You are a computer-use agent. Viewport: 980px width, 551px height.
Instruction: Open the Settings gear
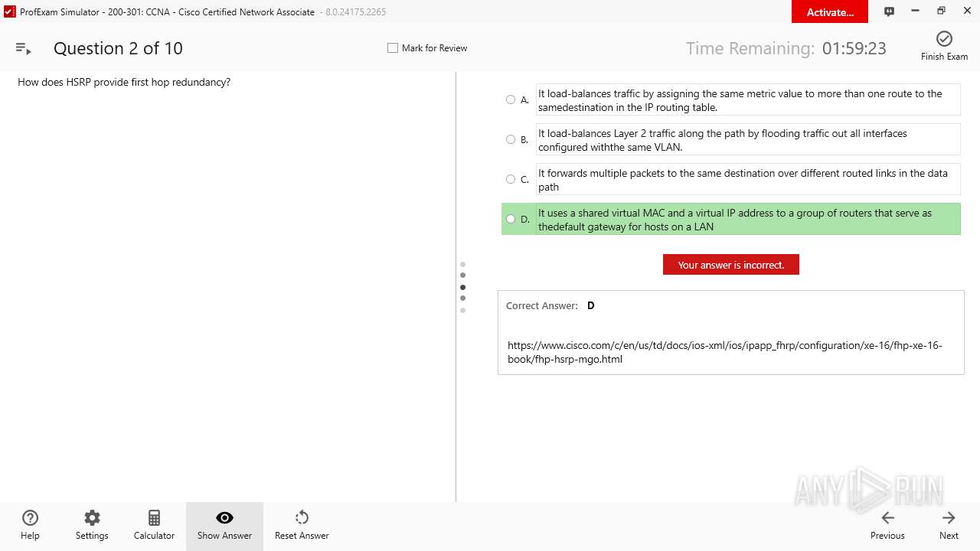(x=92, y=525)
